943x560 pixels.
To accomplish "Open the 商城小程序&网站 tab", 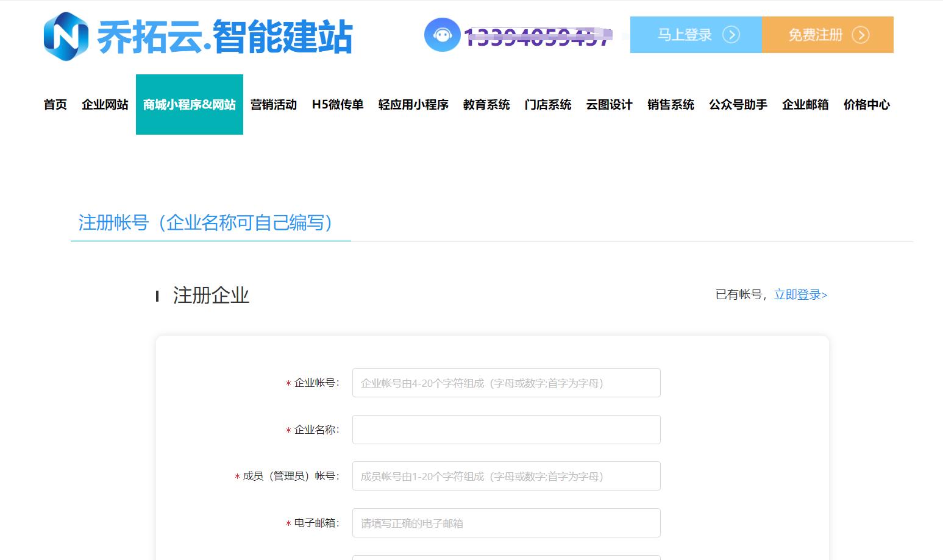I will pos(189,105).
